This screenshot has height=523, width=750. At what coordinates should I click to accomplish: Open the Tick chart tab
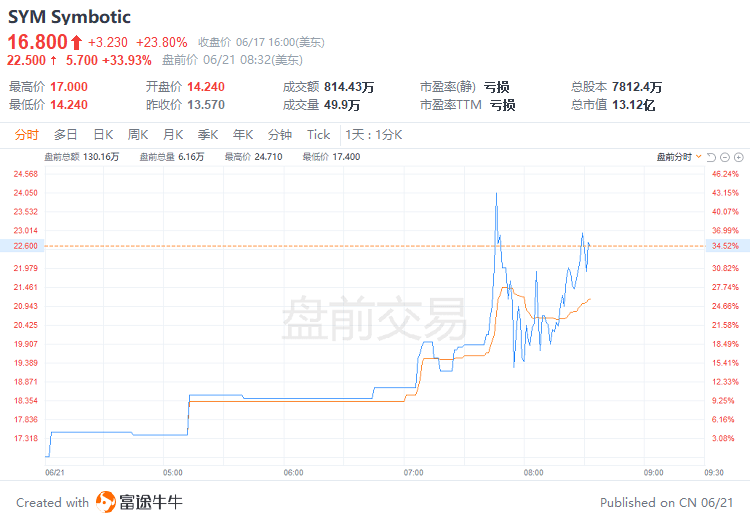pyautogui.click(x=319, y=135)
